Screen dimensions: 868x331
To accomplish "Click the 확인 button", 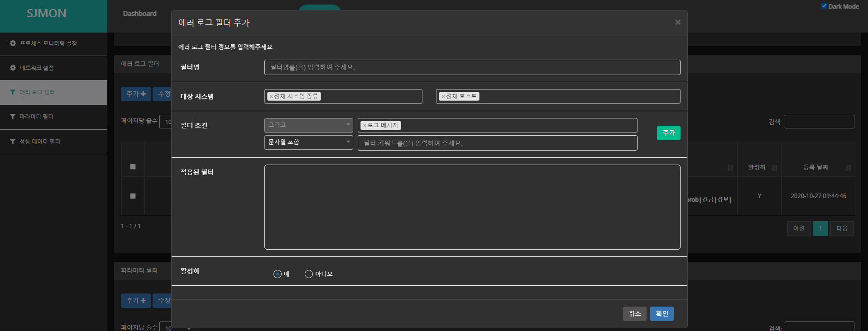I will (662, 314).
